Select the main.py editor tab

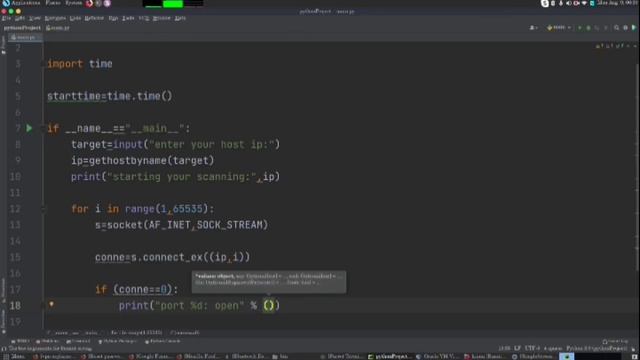click(x=24, y=38)
